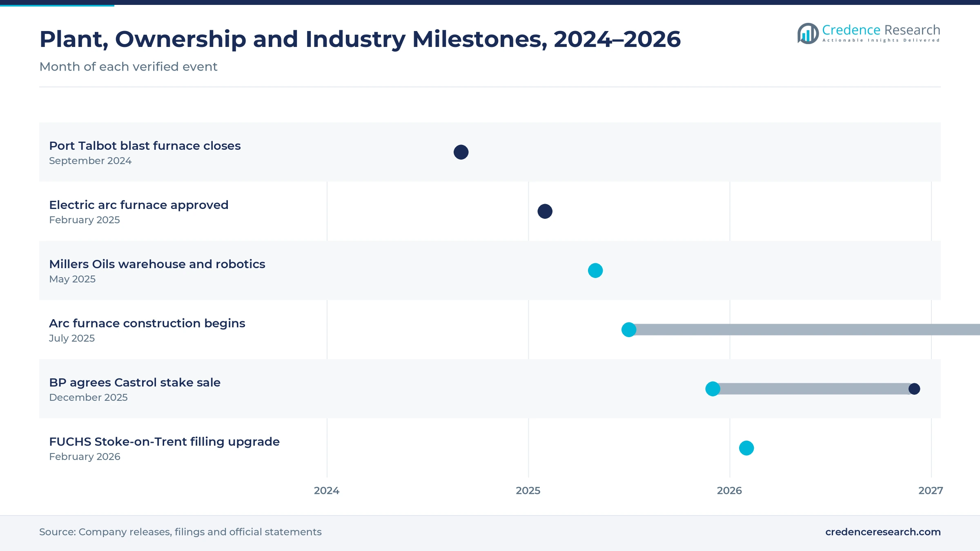This screenshot has height=551, width=980.
Task: Click the 'May 2025' date text
Action: pos(72,279)
